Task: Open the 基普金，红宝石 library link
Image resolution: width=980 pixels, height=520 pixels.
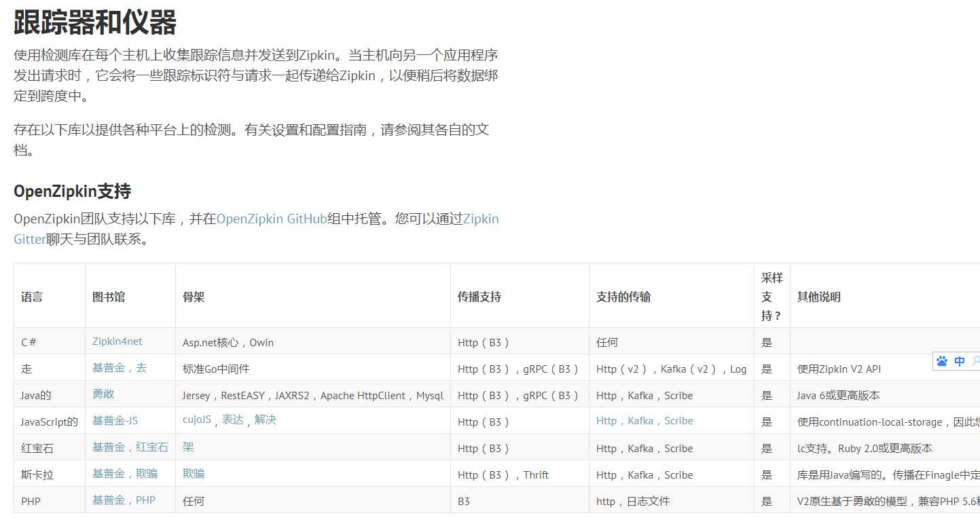Action: click(130, 447)
